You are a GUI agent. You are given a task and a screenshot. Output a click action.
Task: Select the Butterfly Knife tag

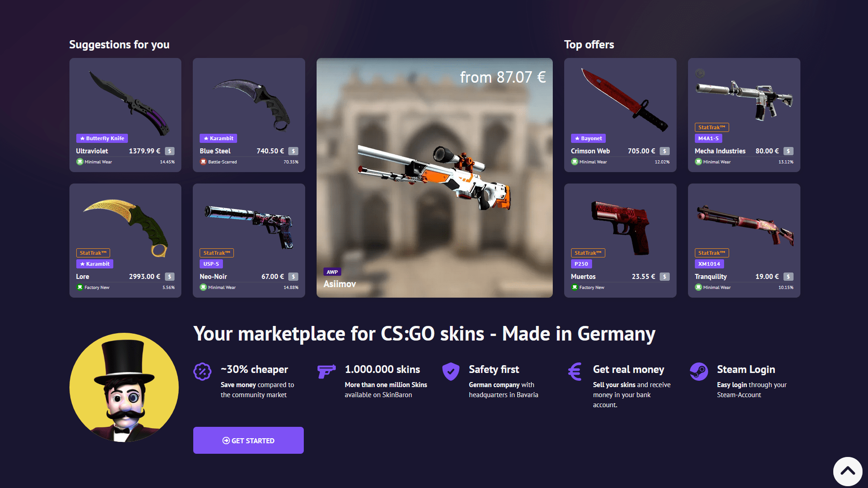pos(102,138)
